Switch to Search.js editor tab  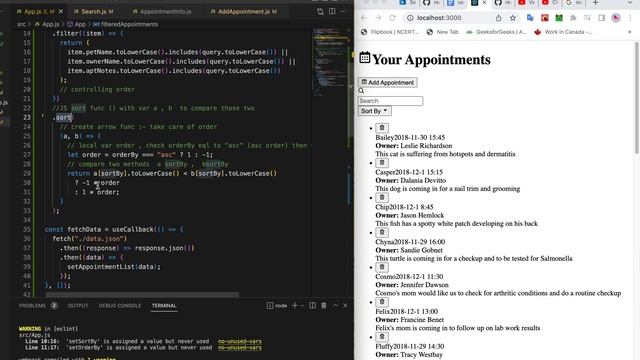click(x=97, y=11)
